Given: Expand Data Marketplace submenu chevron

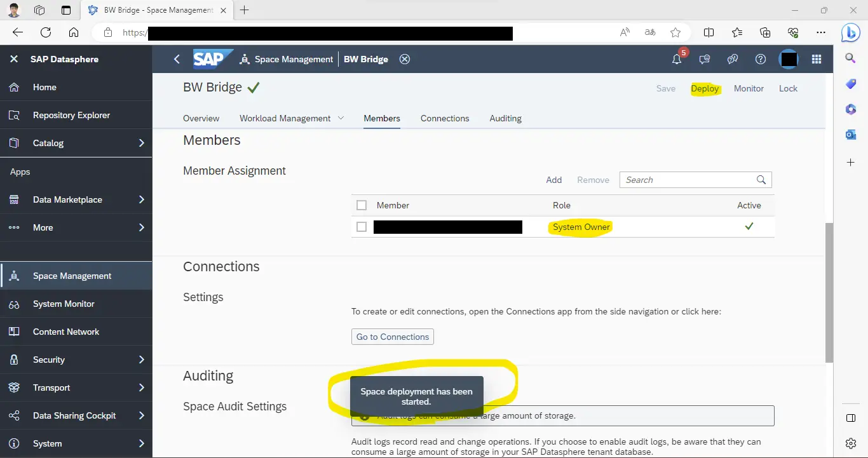Looking at the screenshot, I should tap(142, 199).
